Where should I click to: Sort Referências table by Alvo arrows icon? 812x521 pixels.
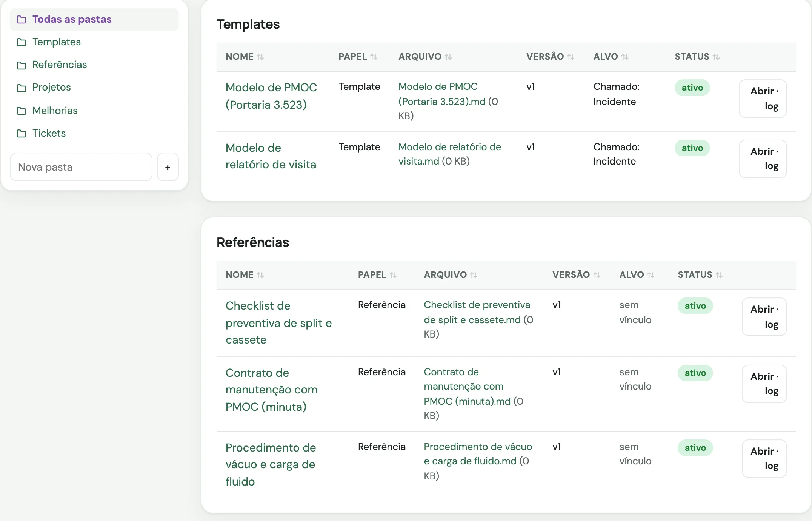651,275
